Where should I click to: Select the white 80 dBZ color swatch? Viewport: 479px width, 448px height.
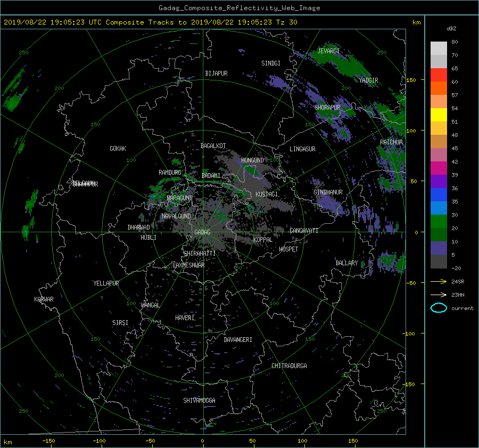coord(439,48)
